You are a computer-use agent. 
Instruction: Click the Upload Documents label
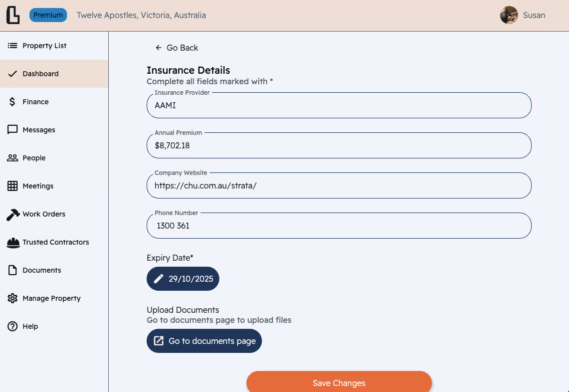pos(183,310)
